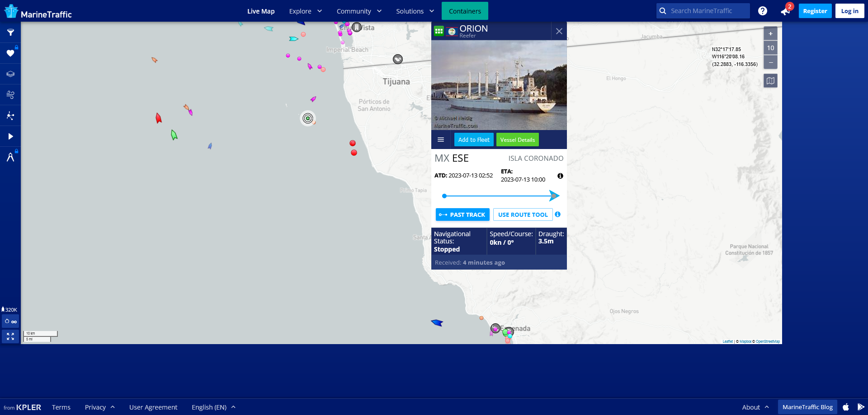The height and width of the screenshot is (415, 868).
Task: Open the Containers tab
Action: (465, 11)
